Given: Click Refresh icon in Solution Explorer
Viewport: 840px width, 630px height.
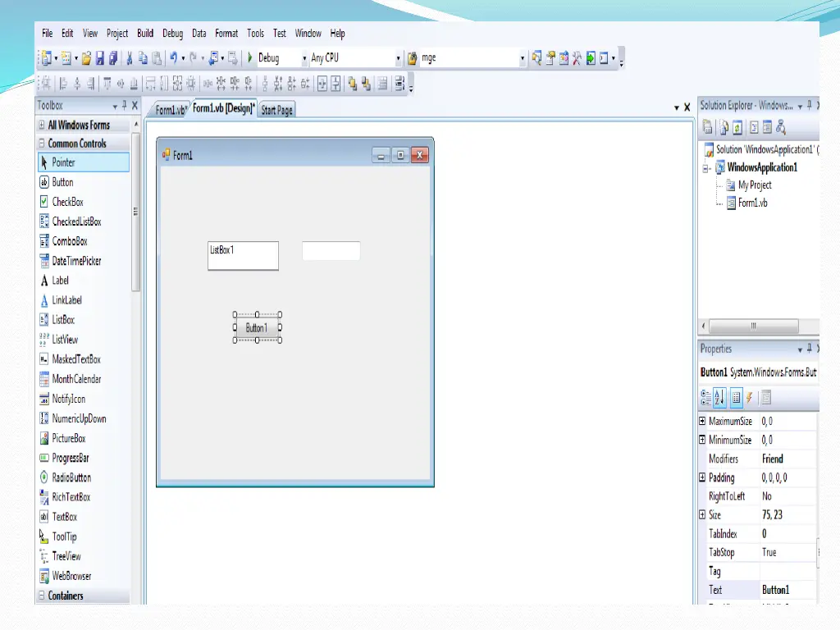Looking at the screenshot, I should 737,127.
